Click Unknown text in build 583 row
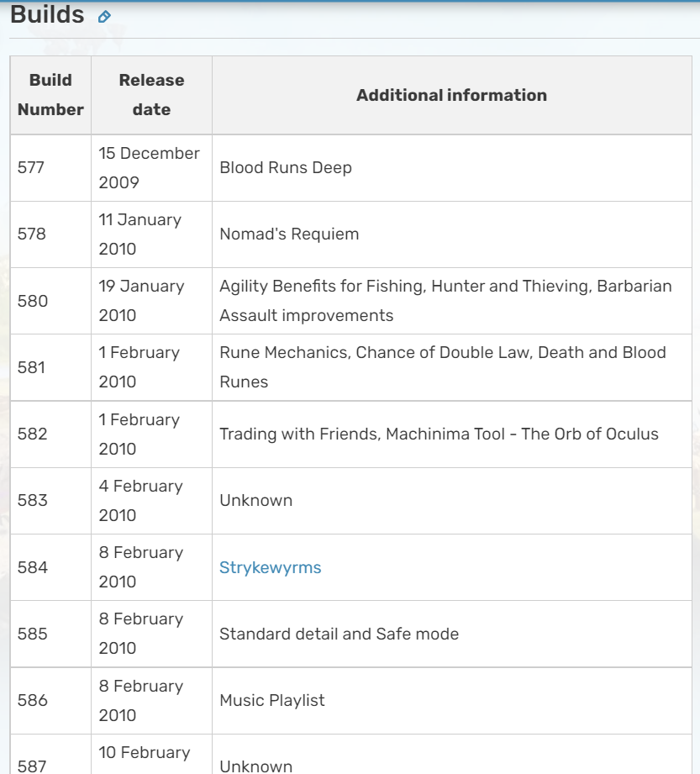 [255, 501]
